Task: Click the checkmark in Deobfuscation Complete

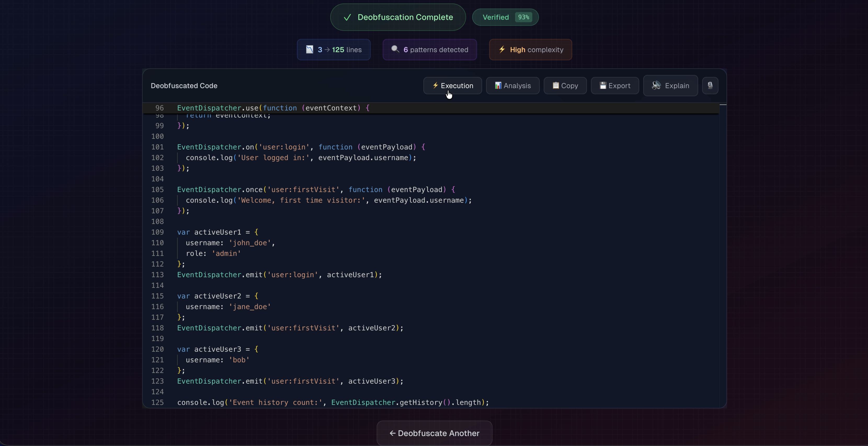Action: coord(347,17)
